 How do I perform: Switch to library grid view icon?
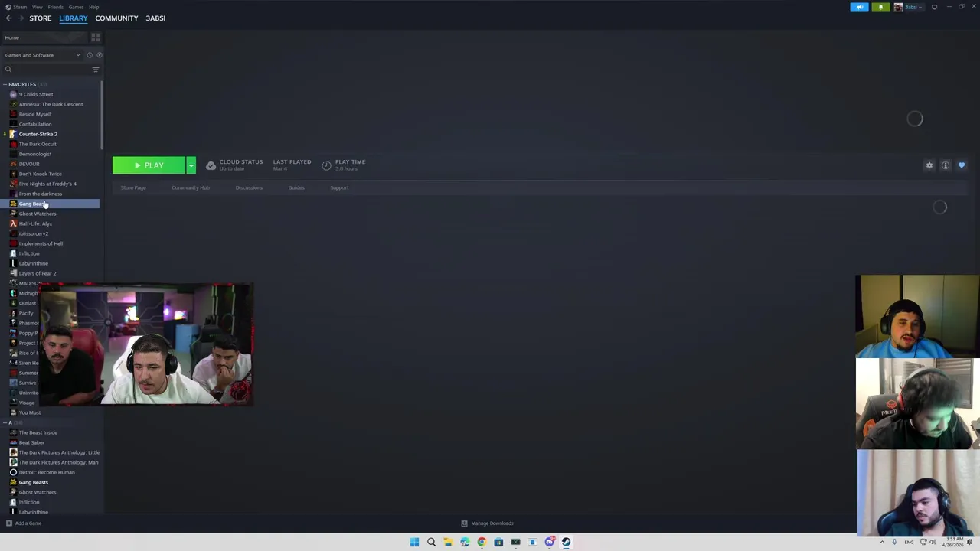pos(96,37)
